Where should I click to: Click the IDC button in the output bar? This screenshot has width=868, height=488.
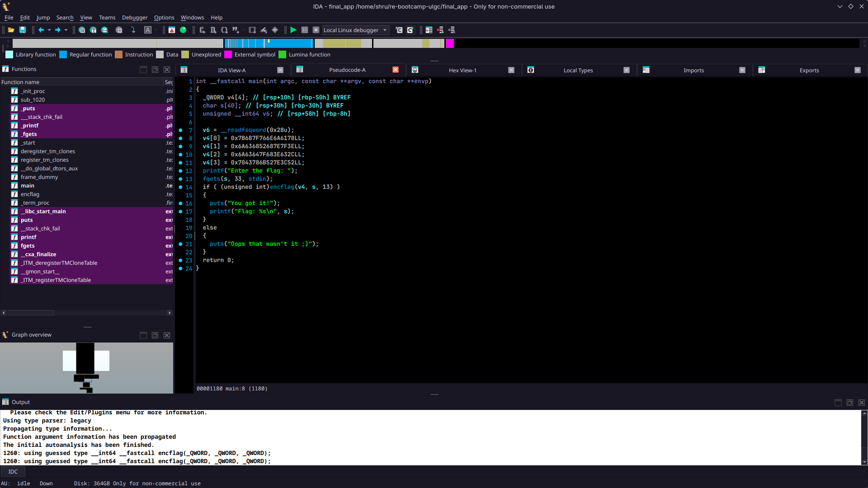click(x=13, y=472)
